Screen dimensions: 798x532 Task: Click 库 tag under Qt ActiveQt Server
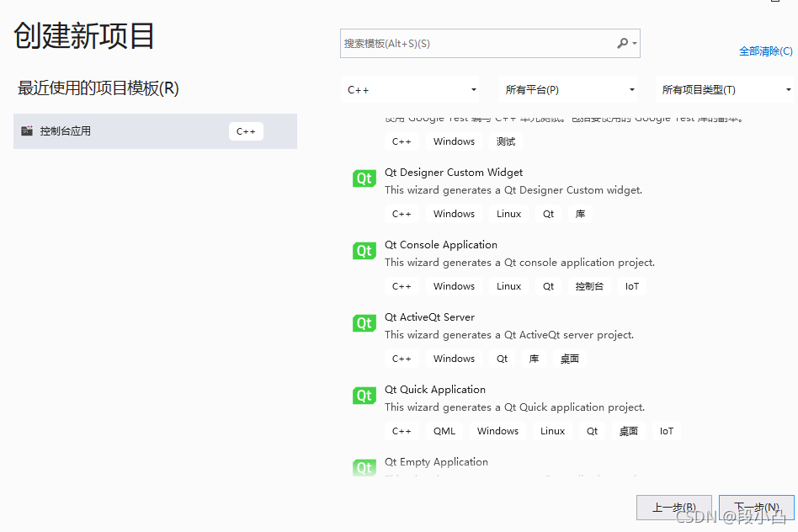[534, 359]
